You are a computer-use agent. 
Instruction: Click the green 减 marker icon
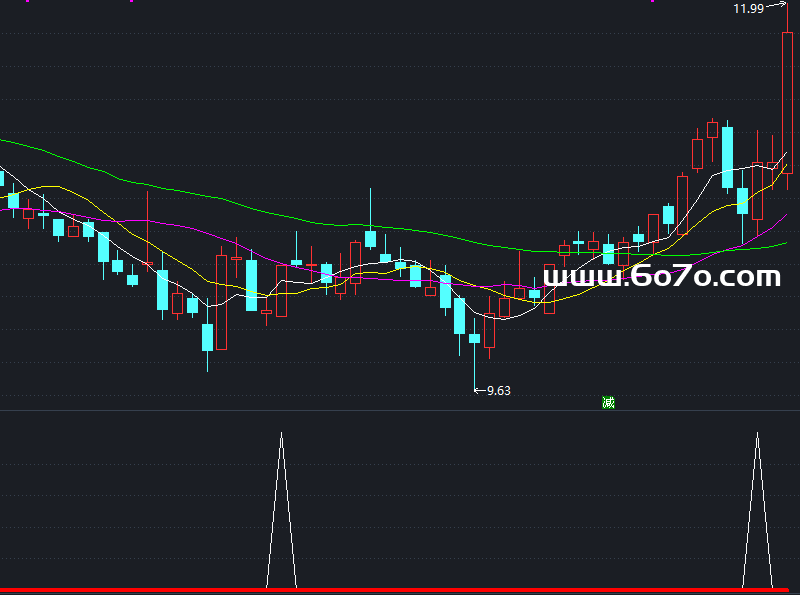click(608, 403)
